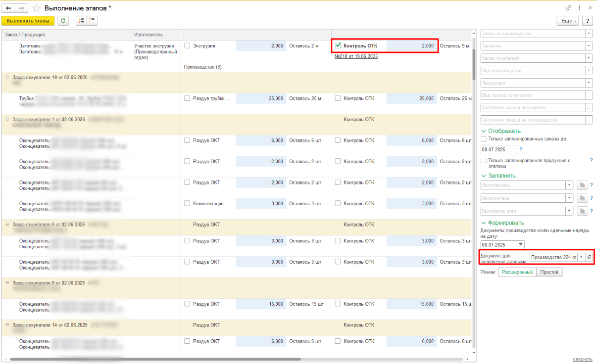Screen dimensions: 597x364
Task: Add form to favorites with star icon
Action: (37, 8)
